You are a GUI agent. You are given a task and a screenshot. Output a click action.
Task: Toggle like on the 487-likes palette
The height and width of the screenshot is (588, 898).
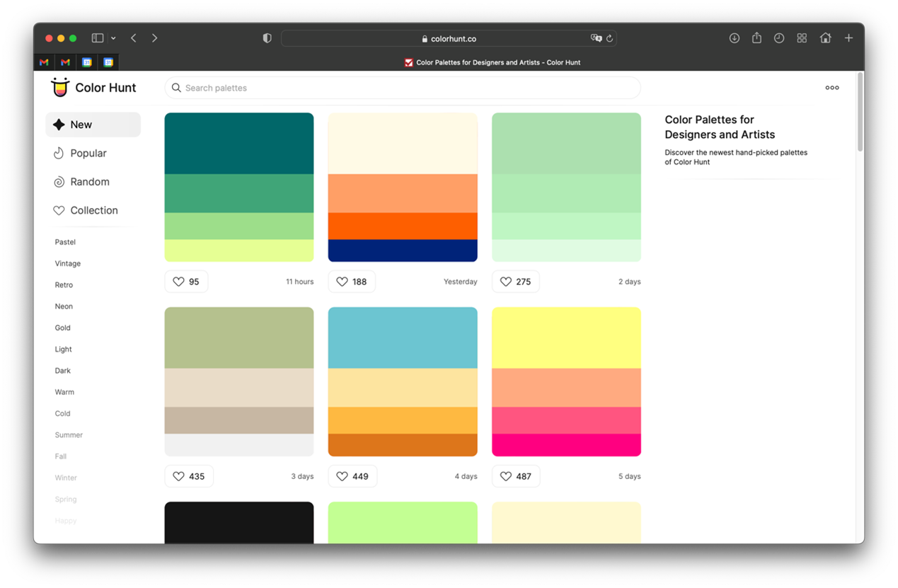pyautogui.click(x=515, y=476)
